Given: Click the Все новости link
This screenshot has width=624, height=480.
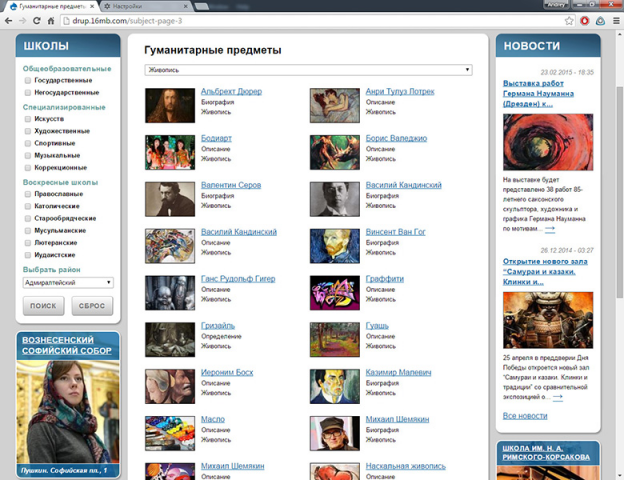Looking at the screenshot, I should coord(525,416).
